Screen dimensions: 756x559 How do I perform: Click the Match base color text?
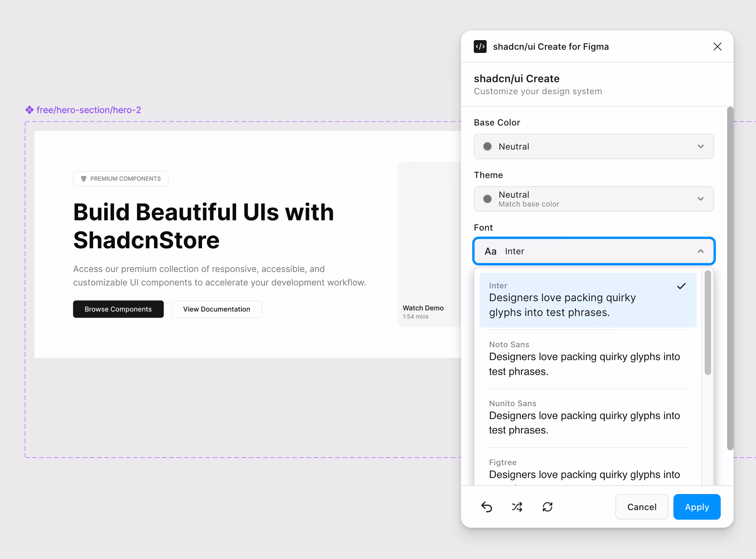[529, 204]
